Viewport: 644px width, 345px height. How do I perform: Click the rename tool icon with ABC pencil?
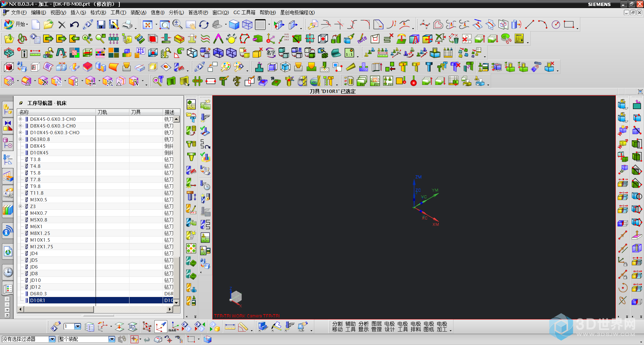[x=191, y=209]
